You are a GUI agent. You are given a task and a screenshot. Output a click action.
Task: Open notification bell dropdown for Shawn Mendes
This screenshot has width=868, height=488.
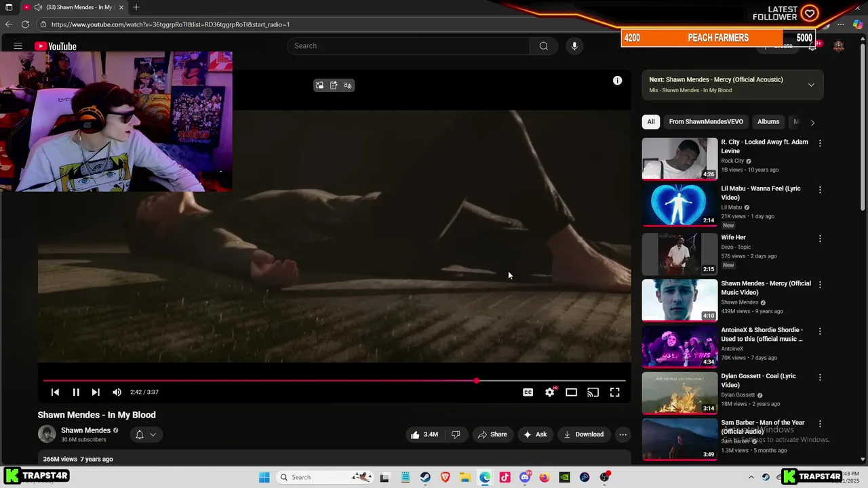click(x=146, y=434)
